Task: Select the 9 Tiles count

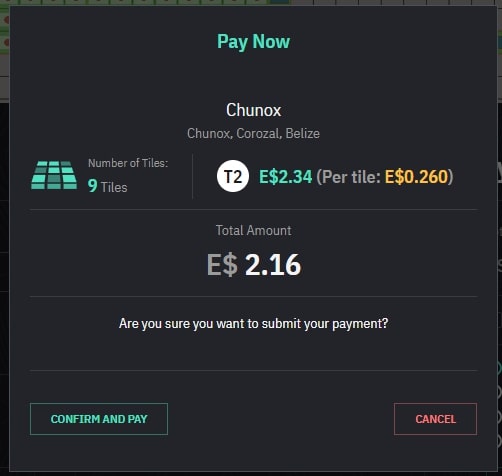Action: tap(107, 186)
